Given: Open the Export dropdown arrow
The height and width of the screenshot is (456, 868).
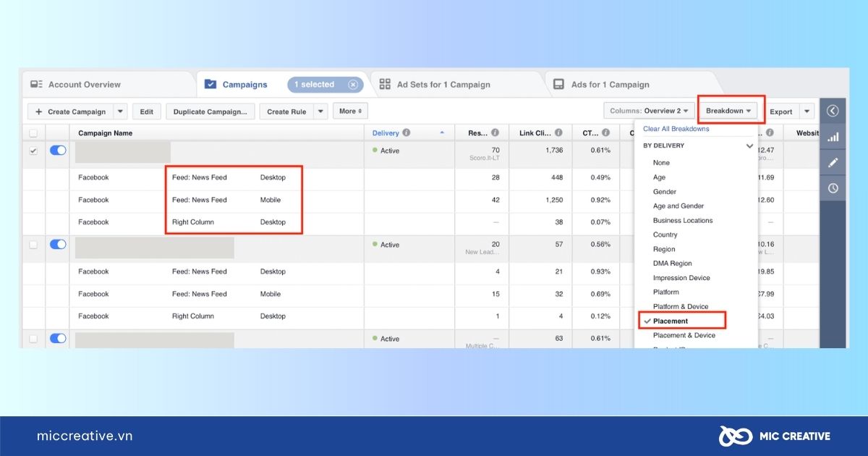Looking at the screenshot, I should click(807, 111).
